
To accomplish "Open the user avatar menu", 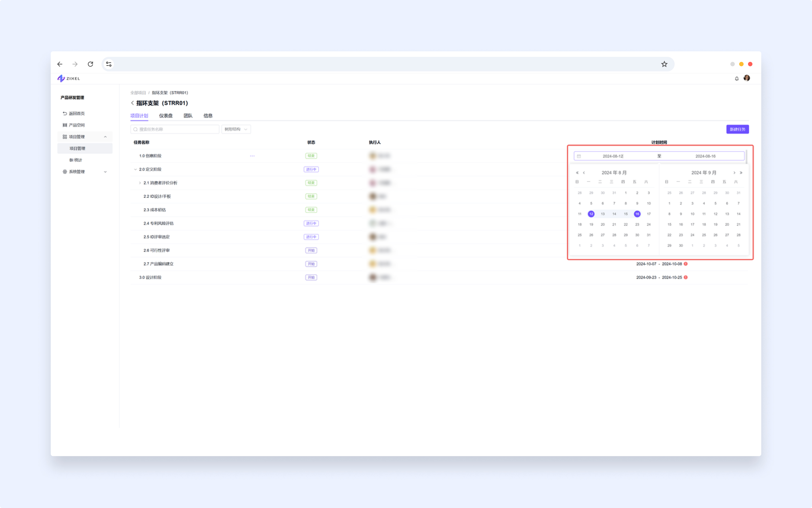I will (x=747, y=78).
